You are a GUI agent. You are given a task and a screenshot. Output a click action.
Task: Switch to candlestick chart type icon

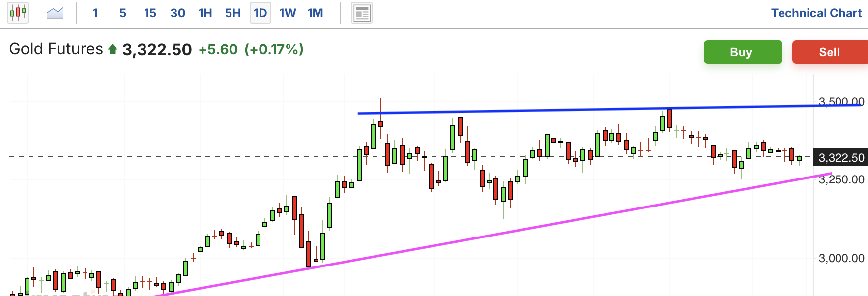(18, 13)
